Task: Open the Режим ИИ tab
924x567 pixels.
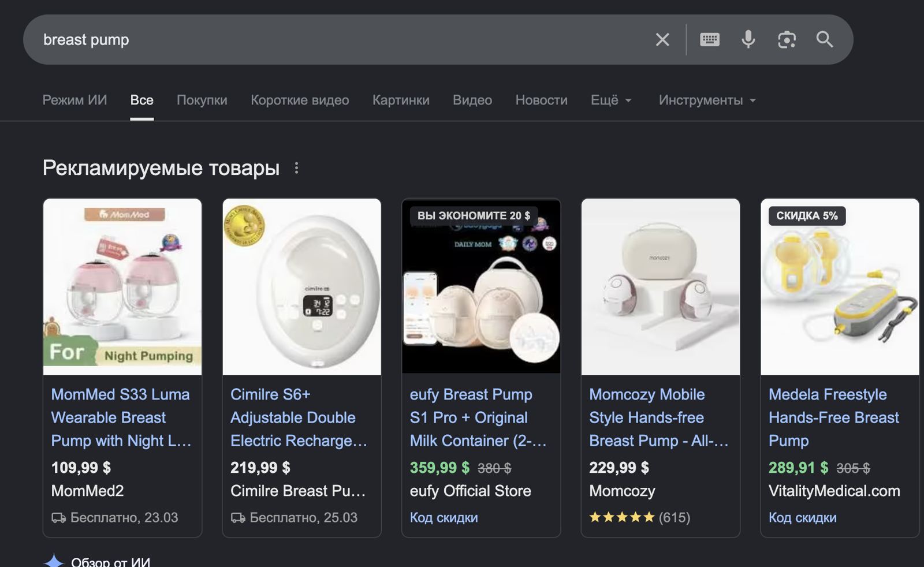Action: [74, 100]
